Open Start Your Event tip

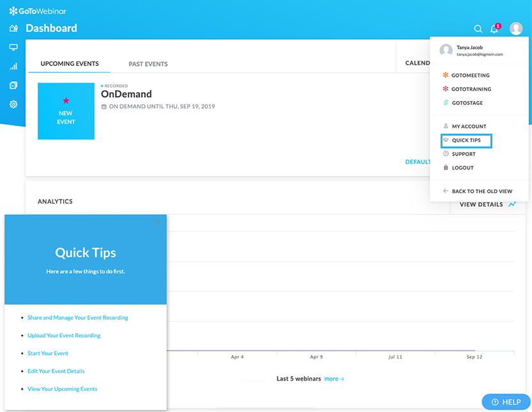click(x=48, y=353)
